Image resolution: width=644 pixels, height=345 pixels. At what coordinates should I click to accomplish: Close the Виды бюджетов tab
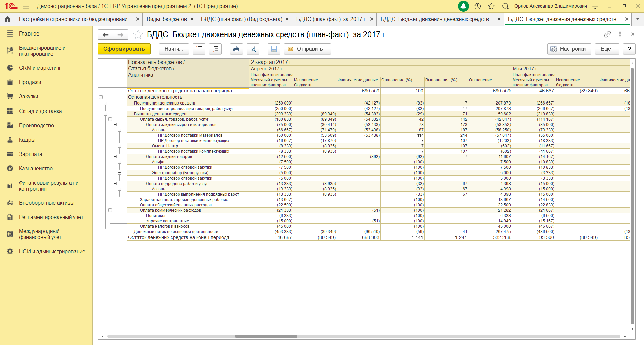(x=192, y=19)
